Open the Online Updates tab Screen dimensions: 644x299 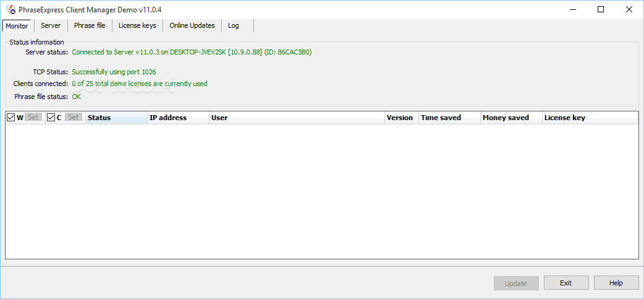[192, 25]
